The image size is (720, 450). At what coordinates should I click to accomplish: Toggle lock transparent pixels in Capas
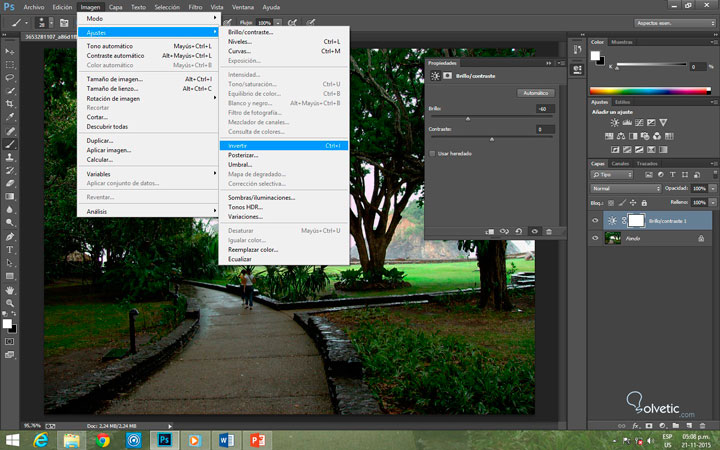(x=611, y=203)
